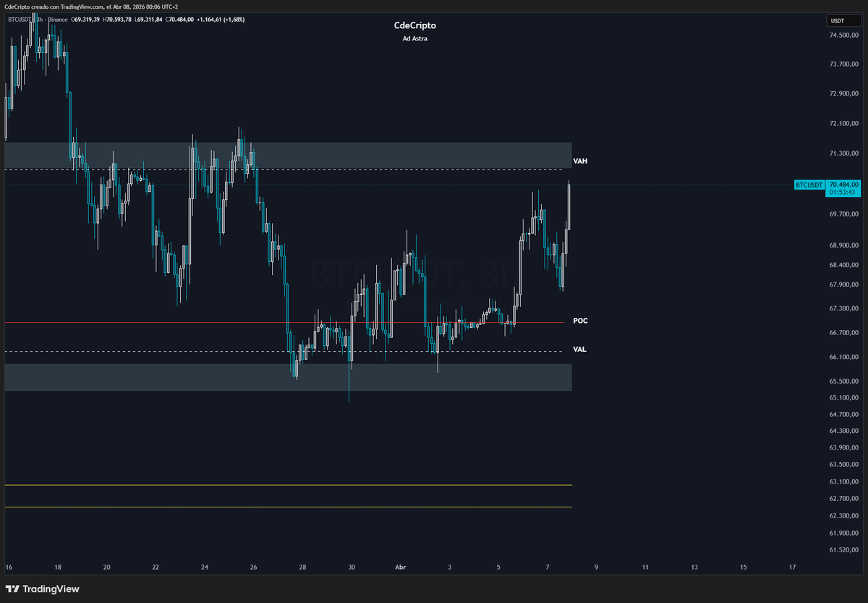
Task: Click date label 24 on time axis
Action: (205, 568)
